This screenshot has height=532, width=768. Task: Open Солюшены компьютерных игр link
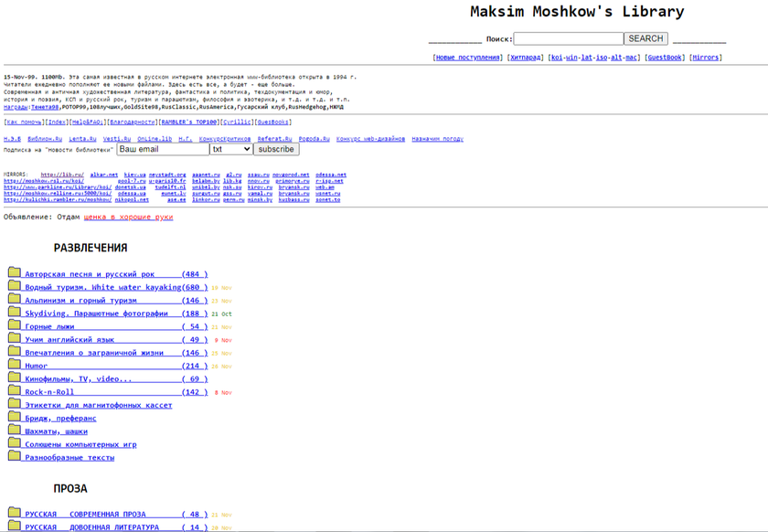[80, 445]
